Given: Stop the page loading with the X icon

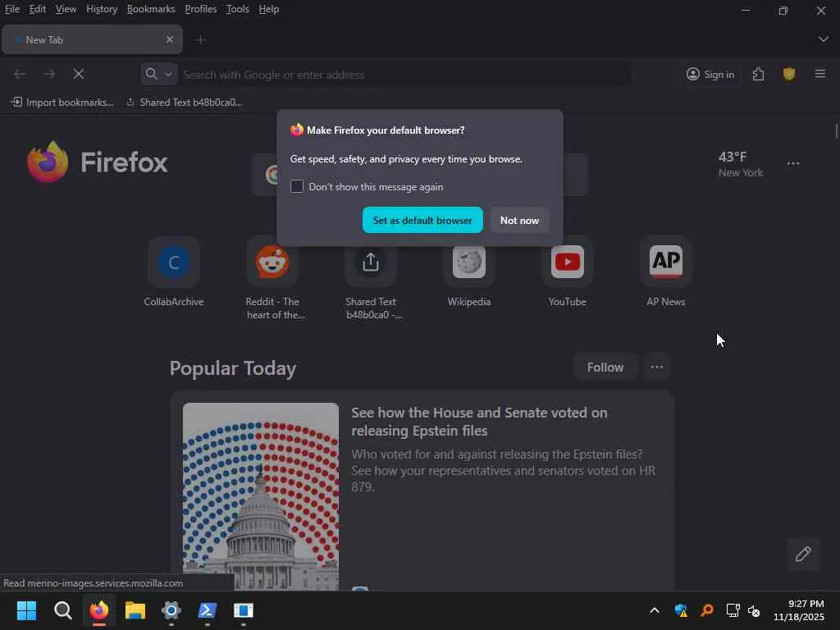Looking at the screenshot, I should (79, 75).
